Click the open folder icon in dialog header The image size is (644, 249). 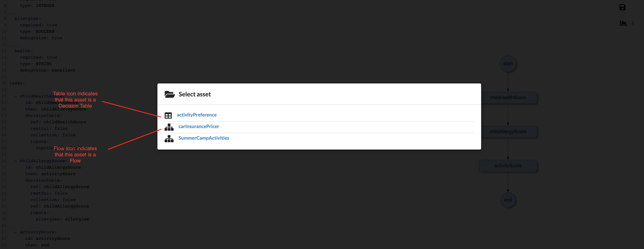pos(170,94)
